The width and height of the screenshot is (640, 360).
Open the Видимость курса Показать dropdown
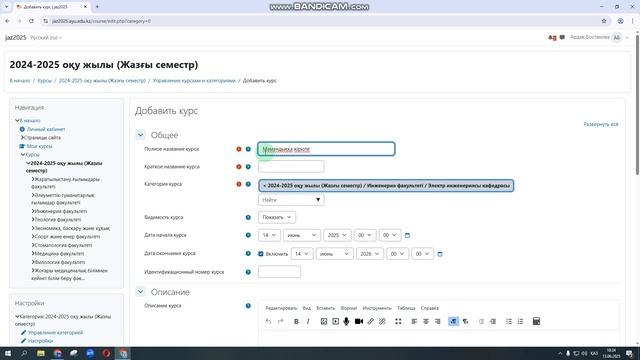277,217
